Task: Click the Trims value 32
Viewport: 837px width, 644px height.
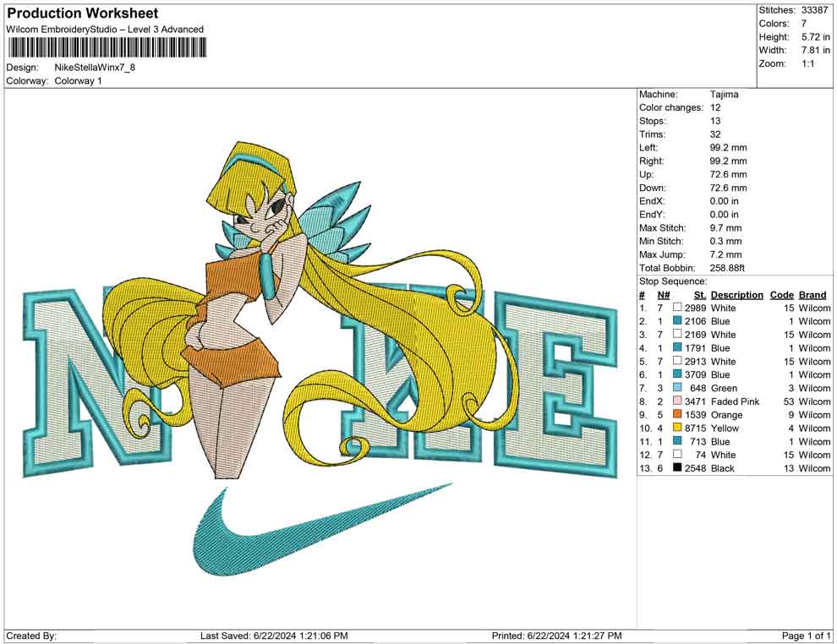Action: 715,134
